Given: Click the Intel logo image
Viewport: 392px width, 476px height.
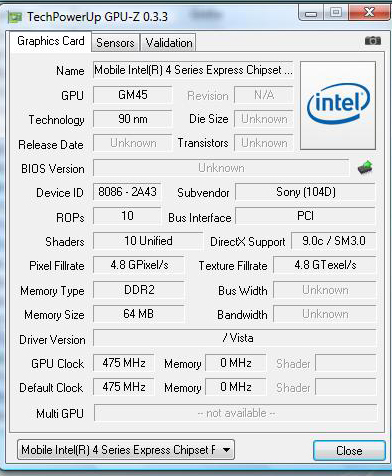Looking at the screenshot, I should tap(338, 105).
